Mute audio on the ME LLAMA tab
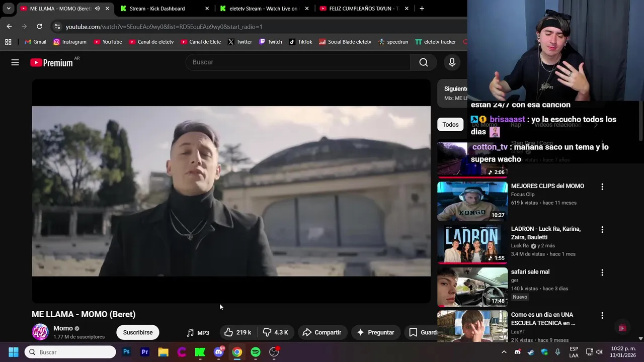The image size is (644, 362). [x=97, y=9]
